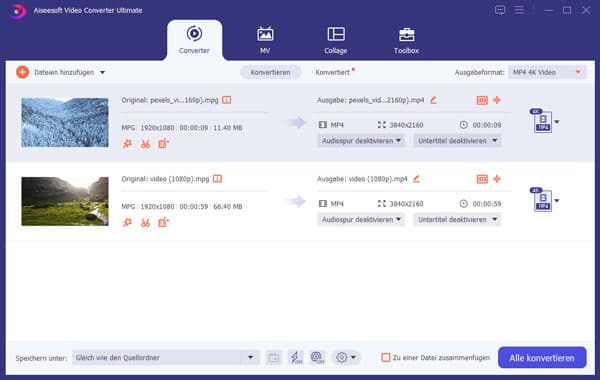Image resolution: width=600 pixels, height=380 pixels.
Task: Open the MV tab
Action: click(x=265, y=40)
